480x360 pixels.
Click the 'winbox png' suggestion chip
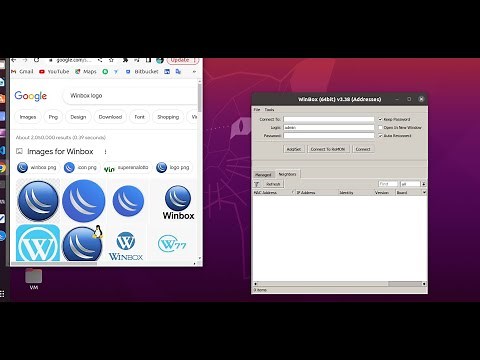point(38,167)
